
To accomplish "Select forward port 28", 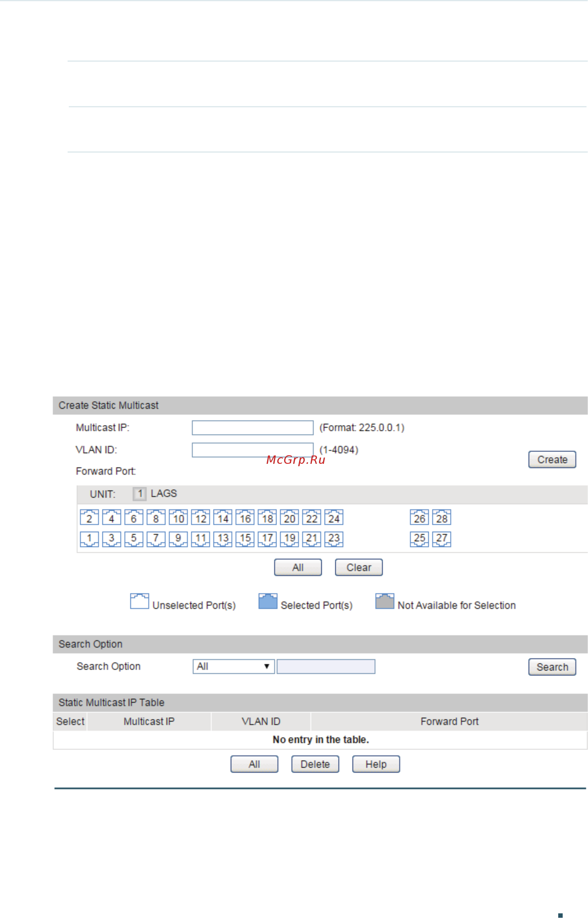I will pos(441,517).
